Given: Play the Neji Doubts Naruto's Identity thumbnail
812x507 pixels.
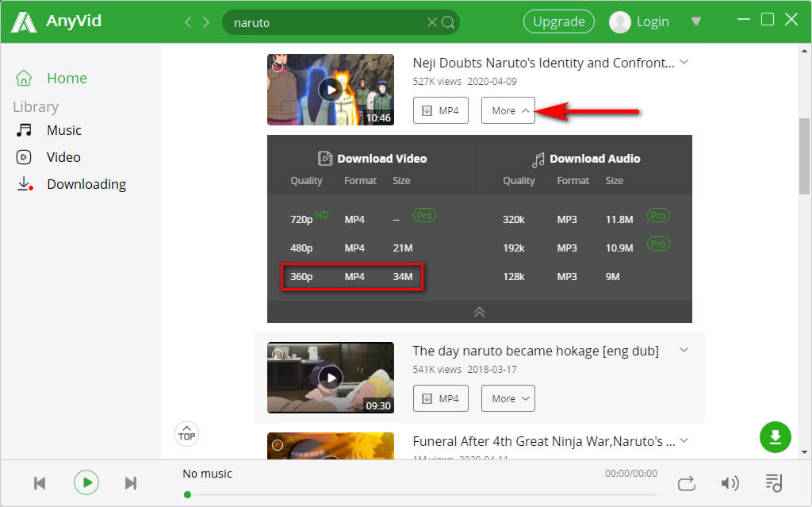Looking at the screenshot, I should point(331,90).
